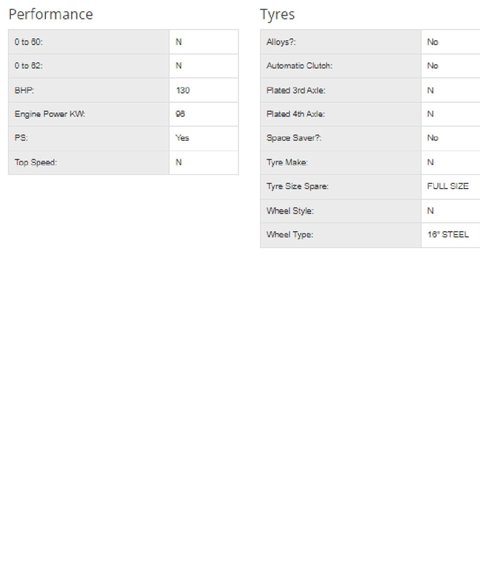The width and height of the screenshot is (480, 584).
Task: Click the PS value Yes
Action: click(182, 138)
